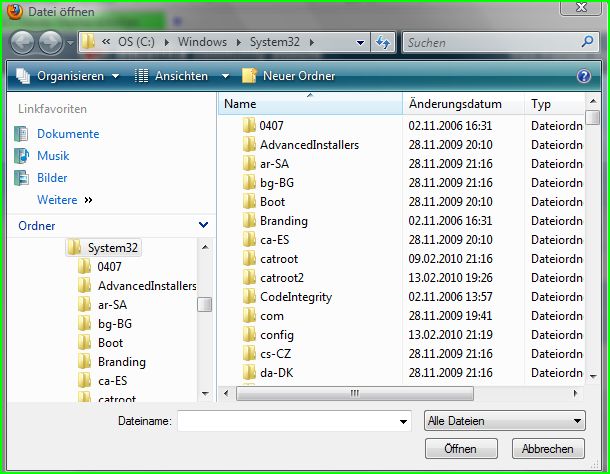Select the CodeIntegrity folder in list
610x474 pixels.
295,297
